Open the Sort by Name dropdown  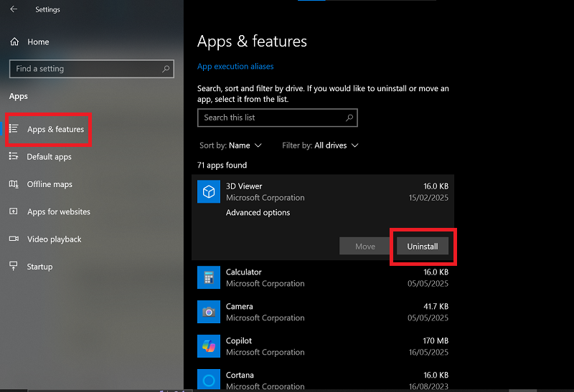coord(230,145)
